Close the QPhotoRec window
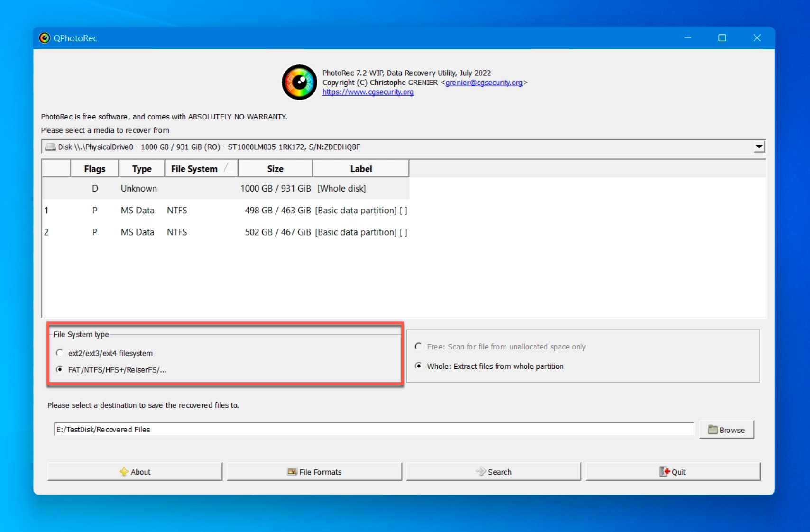The image size is (810, 532). pos(757,38)
